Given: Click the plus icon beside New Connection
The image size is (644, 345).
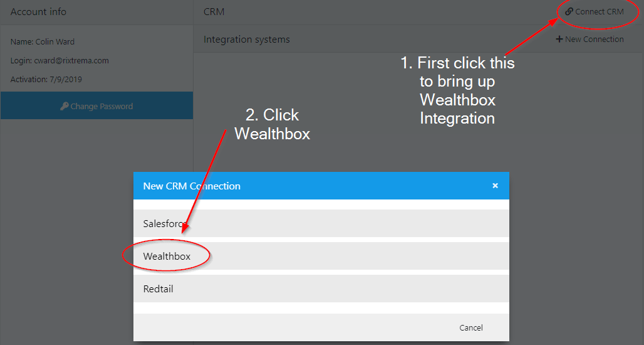Looking at the screenshot, I should pyautogui.click(x=559, y=40).
